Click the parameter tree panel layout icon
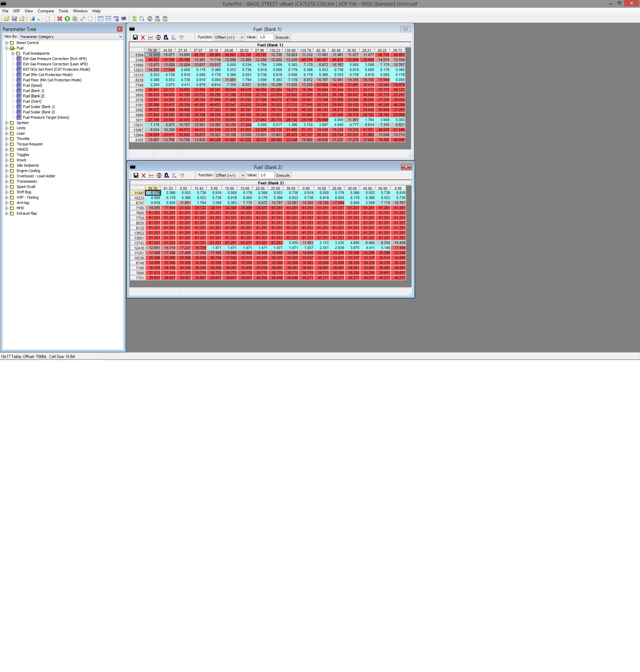The image size is (640, 672). (x=101, y=19)
